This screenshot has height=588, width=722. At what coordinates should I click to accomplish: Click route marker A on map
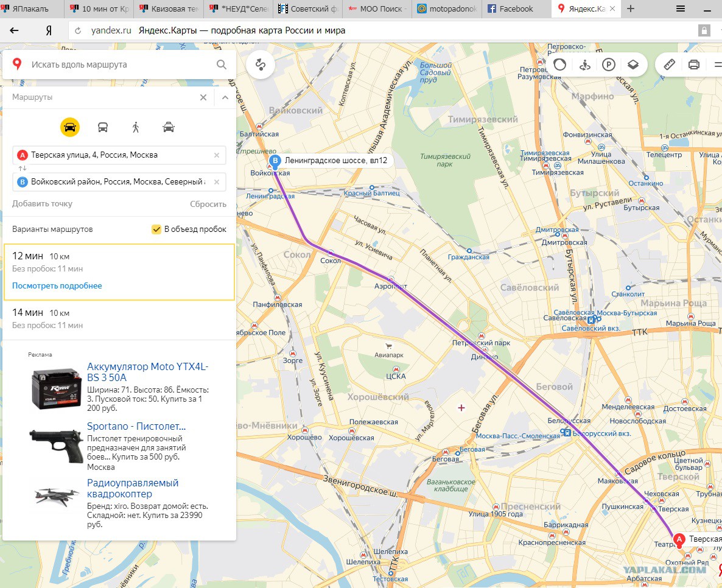click(x=679, y=539)
